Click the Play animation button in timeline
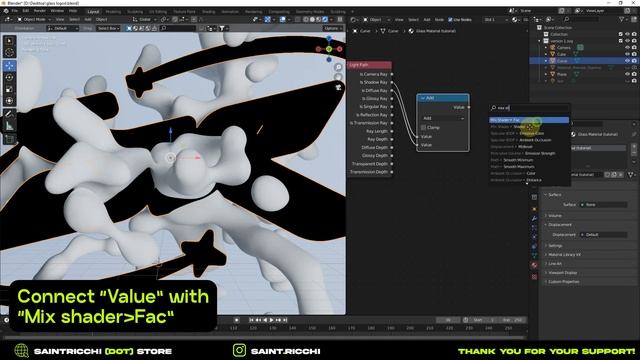The width and height of the screenshot is (640, 360). point(271,320)
